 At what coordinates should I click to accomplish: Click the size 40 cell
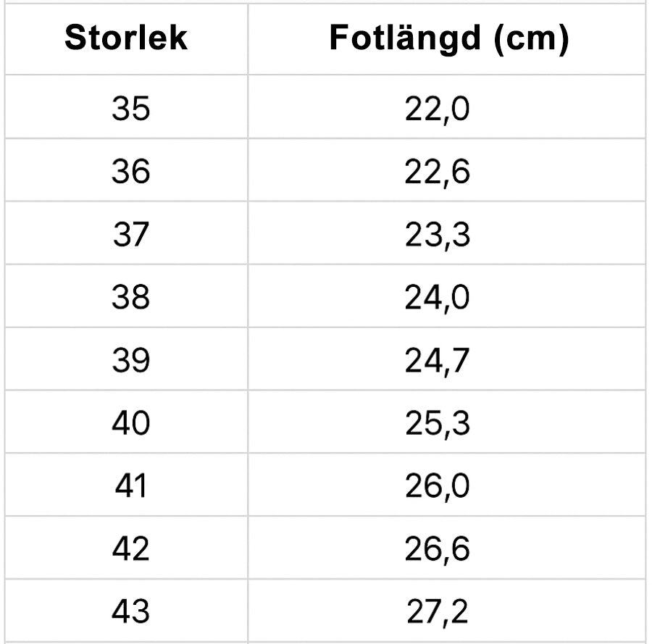pyautogui.click(x=131, y=423)
